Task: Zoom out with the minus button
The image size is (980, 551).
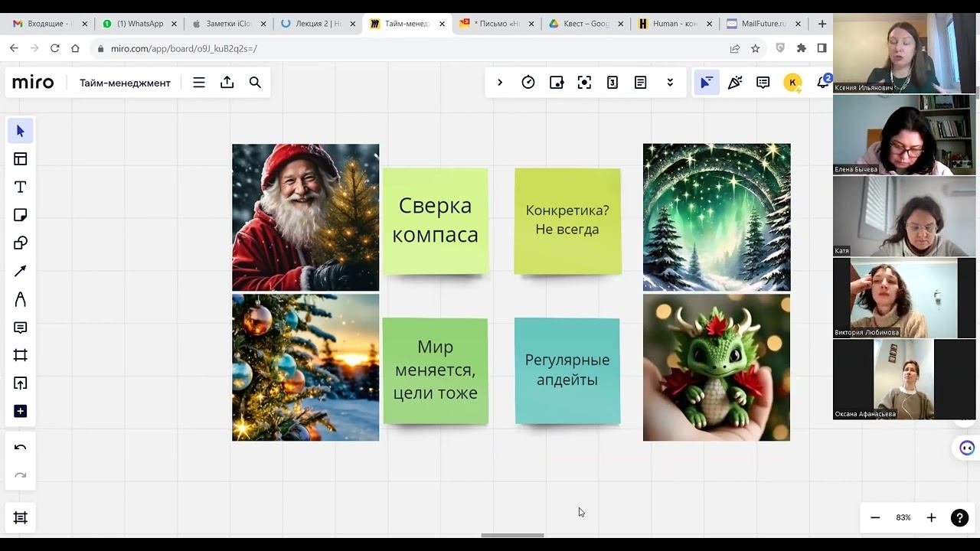Action: 875,518
